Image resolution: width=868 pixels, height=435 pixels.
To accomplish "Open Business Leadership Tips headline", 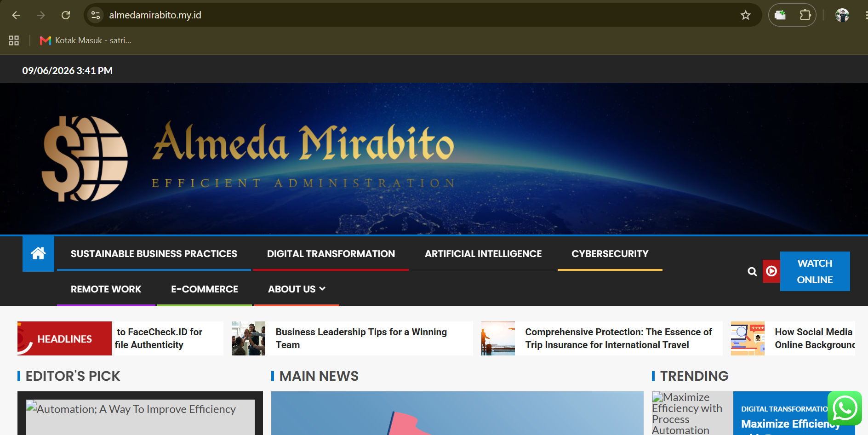I will (x=361, y=338).
